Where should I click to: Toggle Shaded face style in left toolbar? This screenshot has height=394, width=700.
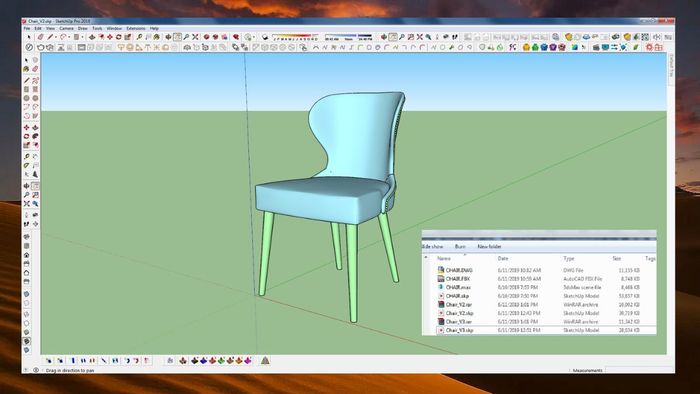[26, 332]
